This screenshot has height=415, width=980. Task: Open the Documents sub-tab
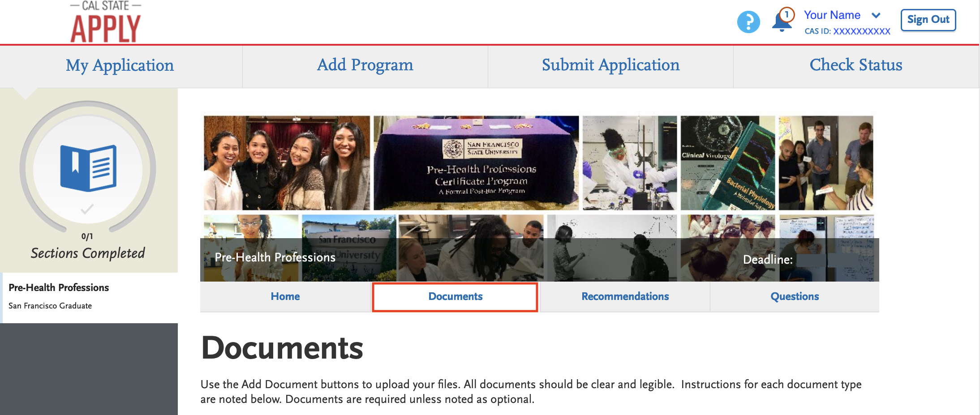click(x=455, y=296)
